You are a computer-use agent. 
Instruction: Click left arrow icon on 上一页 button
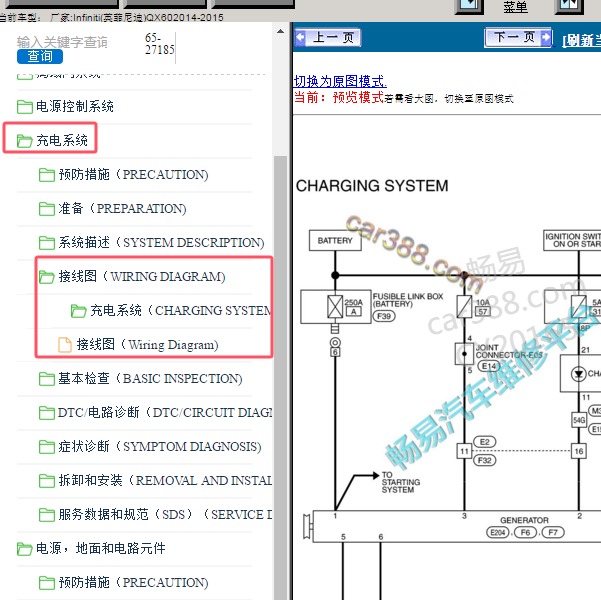(x=300, y=38)
